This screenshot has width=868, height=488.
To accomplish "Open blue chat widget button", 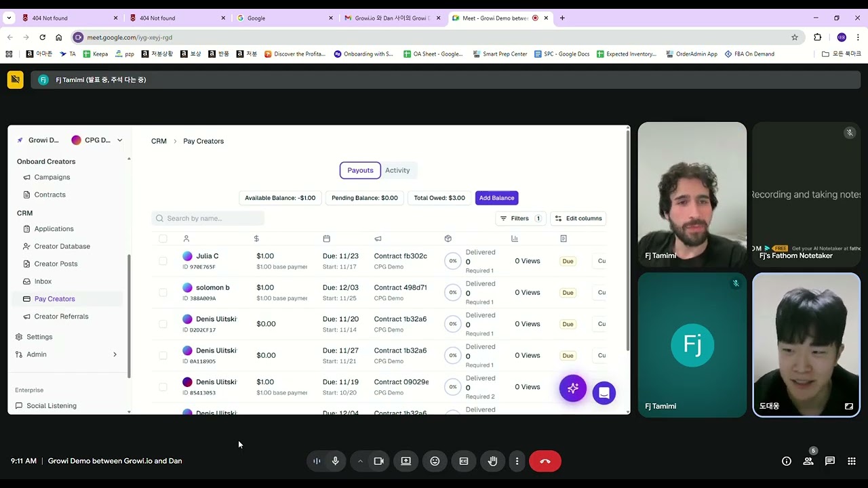I will pos(604,393).
